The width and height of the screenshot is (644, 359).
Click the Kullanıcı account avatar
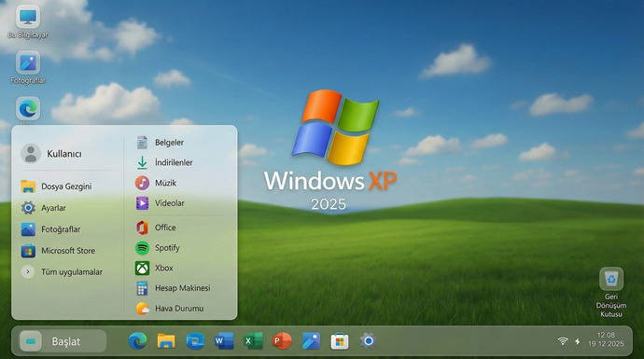pos(31,154)
